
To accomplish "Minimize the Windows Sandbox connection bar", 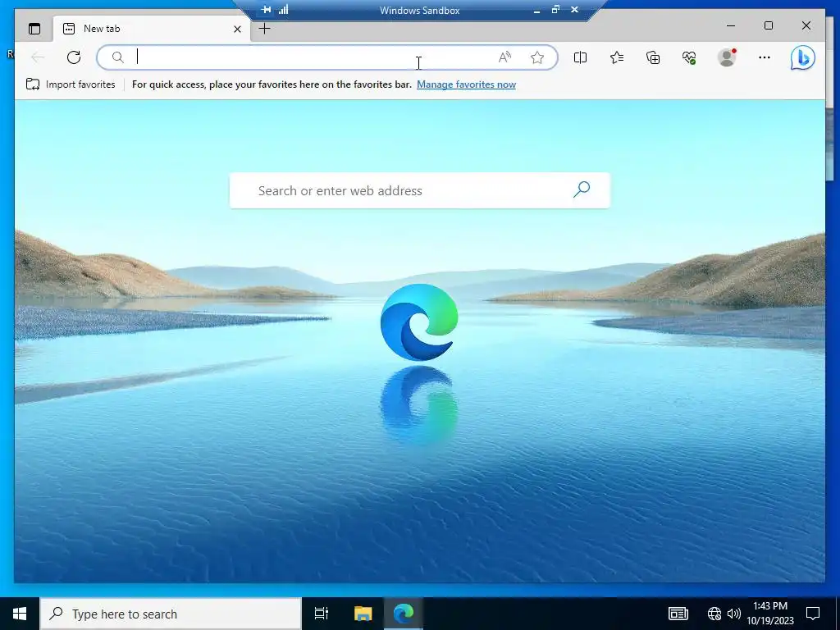I will (536, 10).
